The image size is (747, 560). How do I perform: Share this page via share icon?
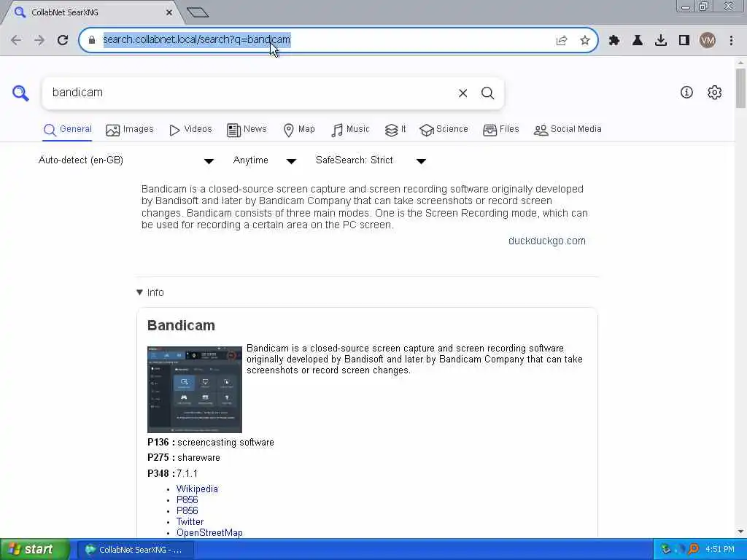pyautogui.click(x=562, y=41)
